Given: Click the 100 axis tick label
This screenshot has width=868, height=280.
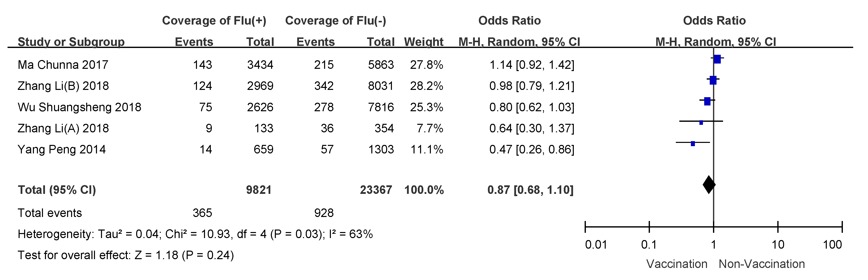Looking at the screenshot, I should point(832,245).
